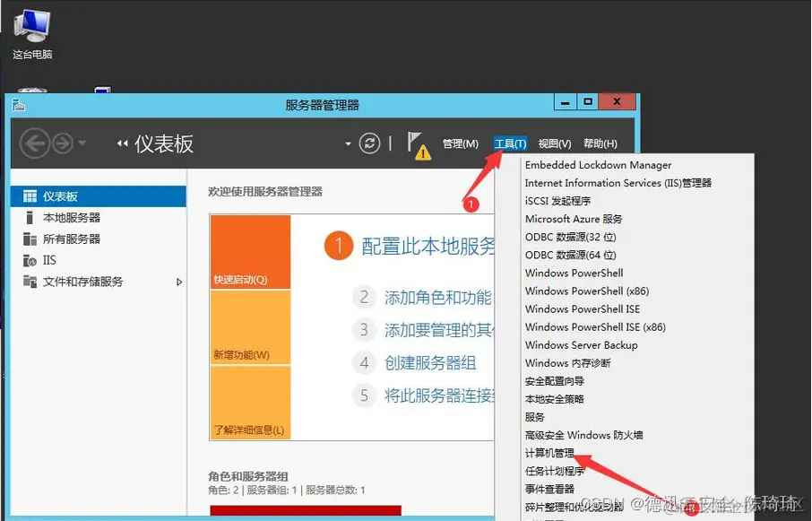
Task: Launch Windows PowerShell ISE
Action: click(583, 309)
